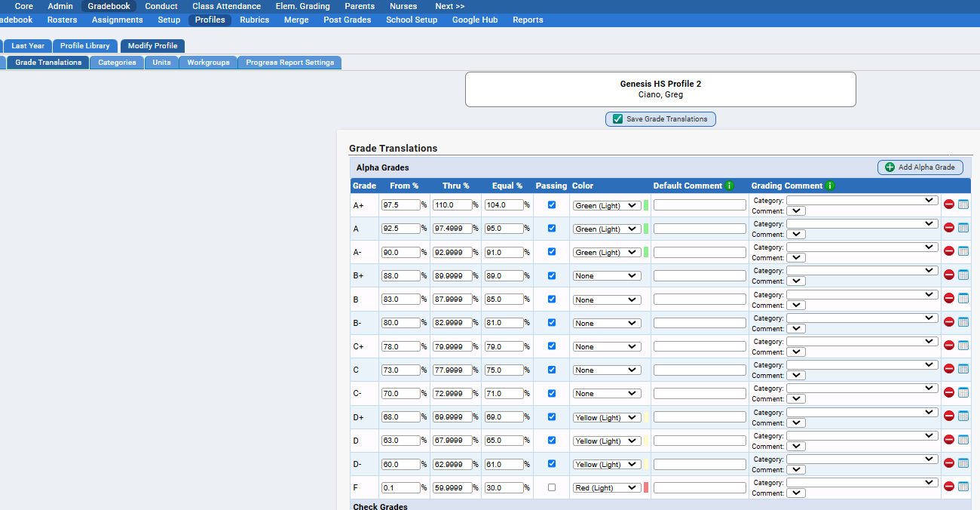Check the Passing box for grade F

click(x=552, y=487)
